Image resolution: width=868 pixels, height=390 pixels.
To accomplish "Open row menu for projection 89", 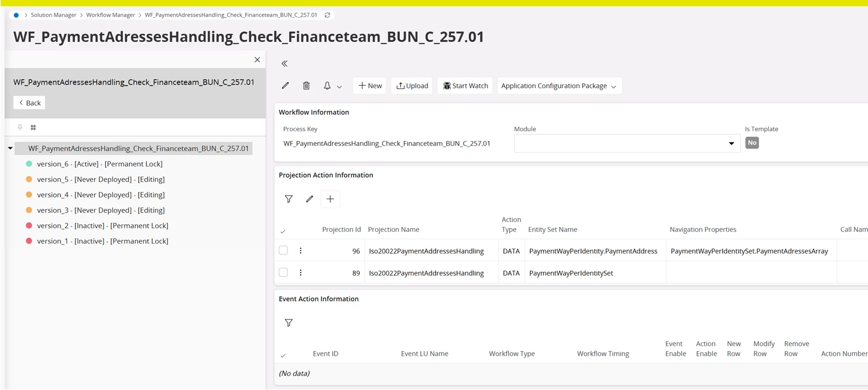I will [301, 273].
